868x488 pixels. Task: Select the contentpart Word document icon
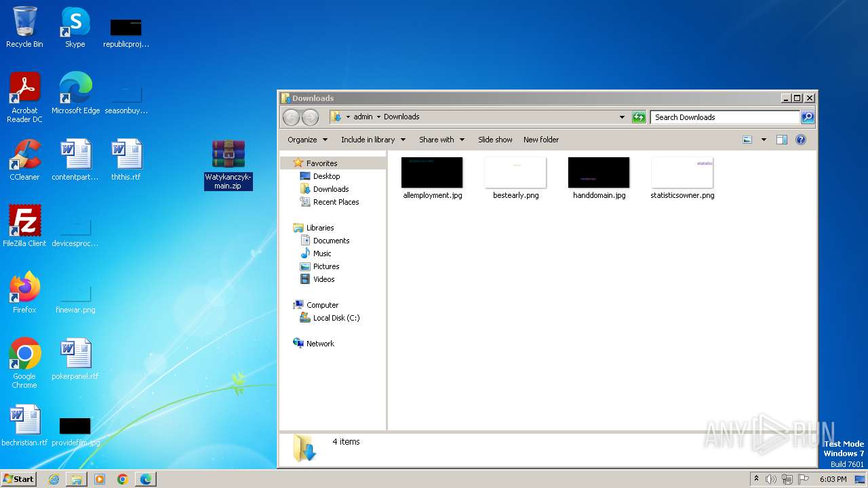click(75, 160)
